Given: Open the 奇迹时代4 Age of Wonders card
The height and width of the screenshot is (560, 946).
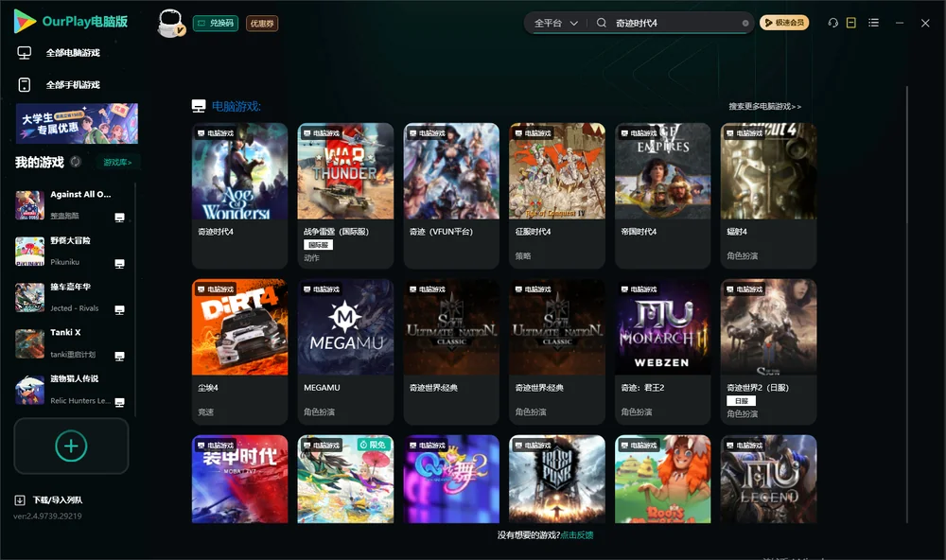Looking at the screenshot, I should (x=240, y=196).
